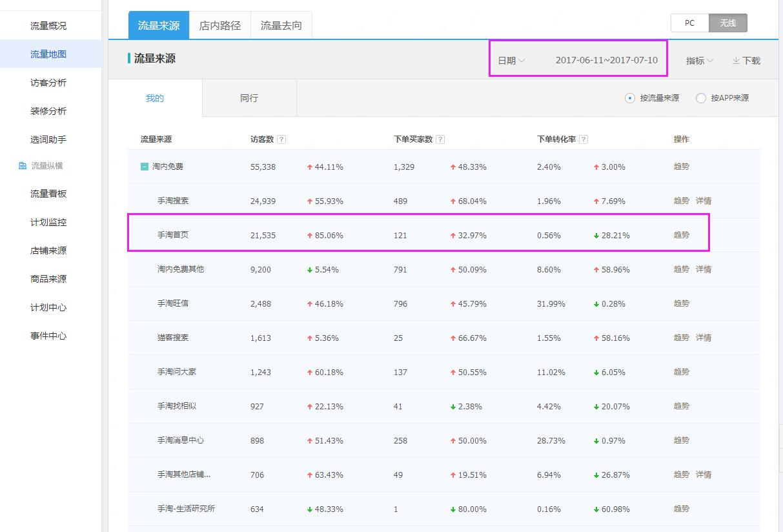
Task: Open the 指标 metrics dropdown
Action: pos(698,61)
